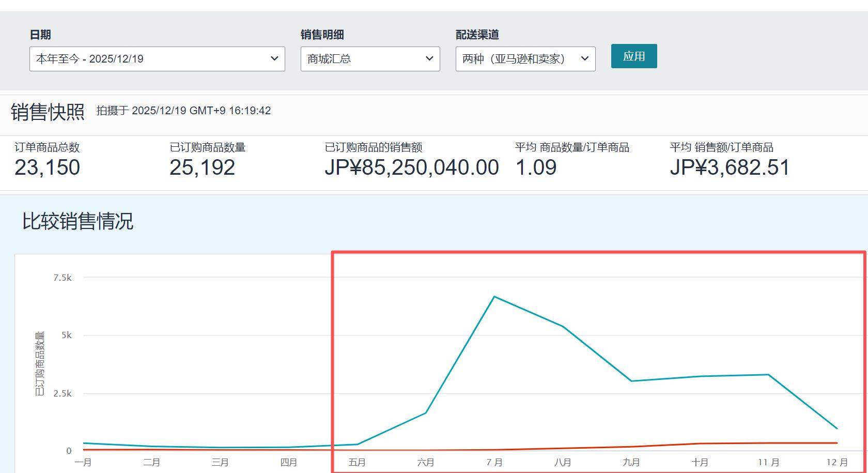The width and height of the screenshot is (868, 473).
Task: Click the 应用 apply button
Action: click(x=633, y=56)
